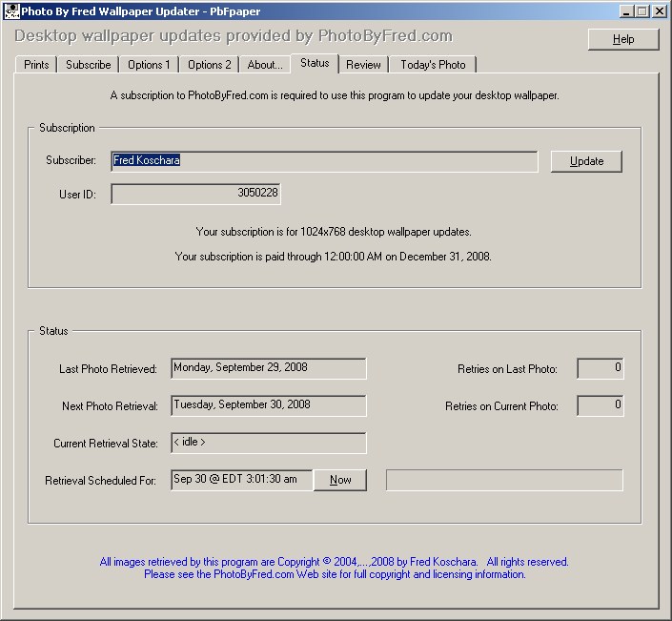Click the "Status" group box title
This screenshot has width=672, height=621.
pos(53,331)
